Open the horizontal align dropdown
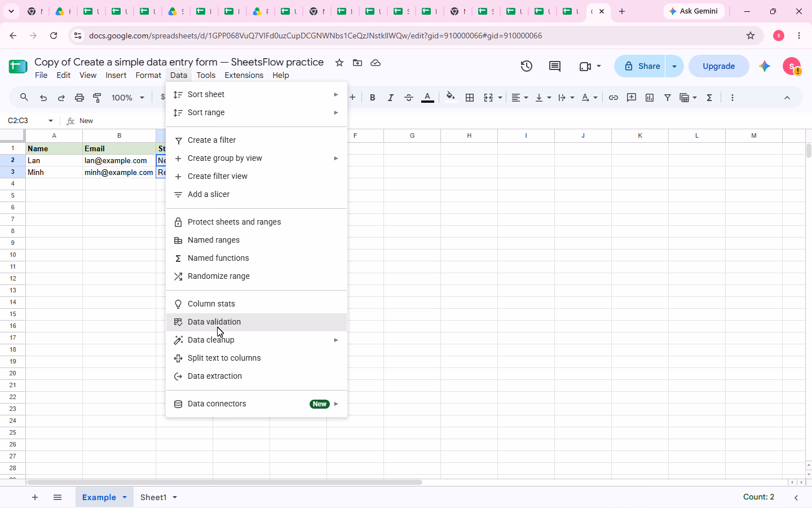 pos(520,98)
